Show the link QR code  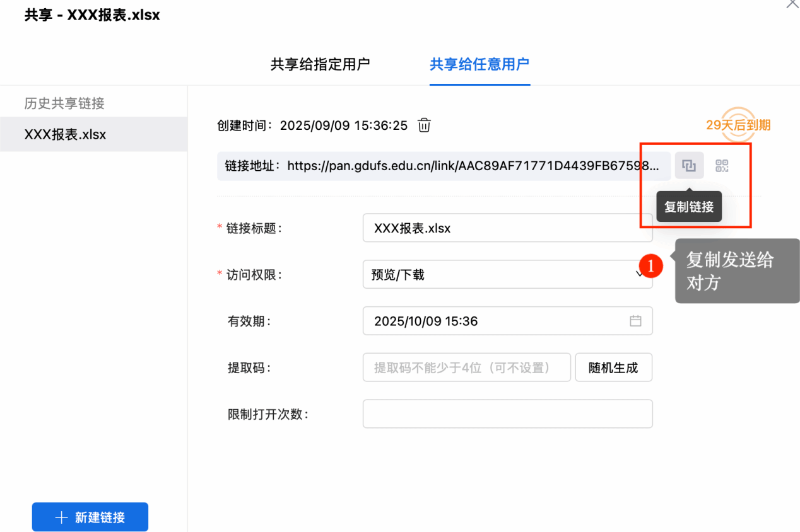(x=722, y=166)
